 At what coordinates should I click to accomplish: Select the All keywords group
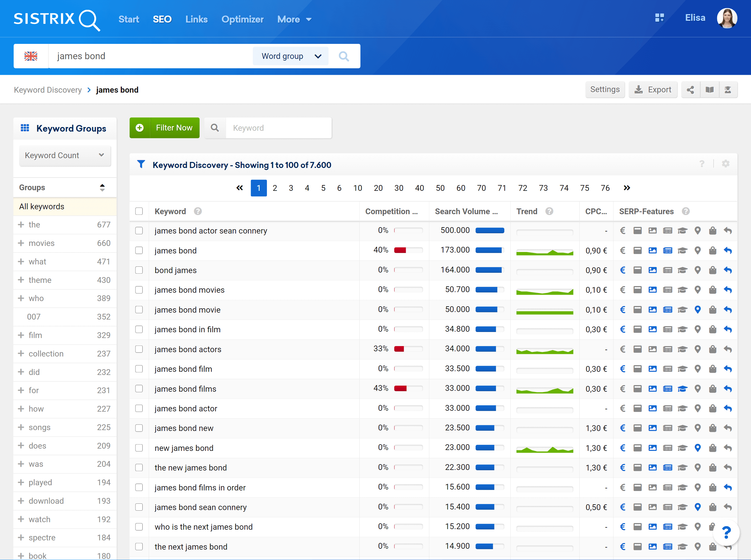[65, 206]
